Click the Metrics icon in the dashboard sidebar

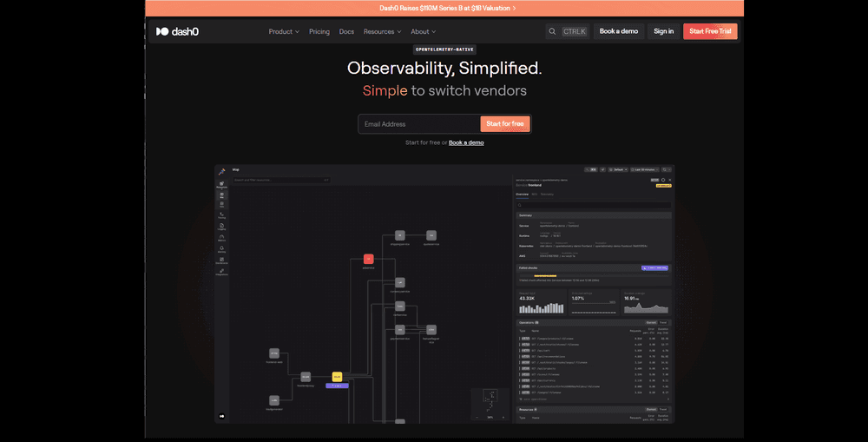222,237
